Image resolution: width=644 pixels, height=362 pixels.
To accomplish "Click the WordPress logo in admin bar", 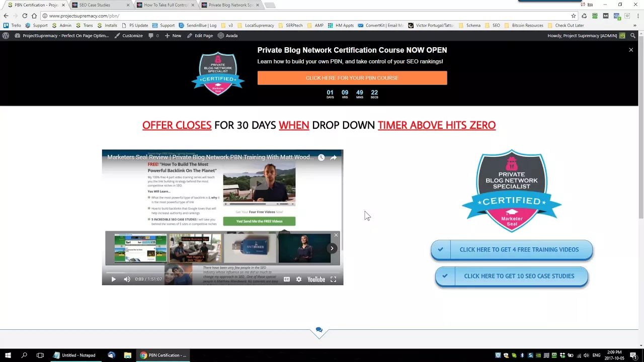I will point(6,36).
